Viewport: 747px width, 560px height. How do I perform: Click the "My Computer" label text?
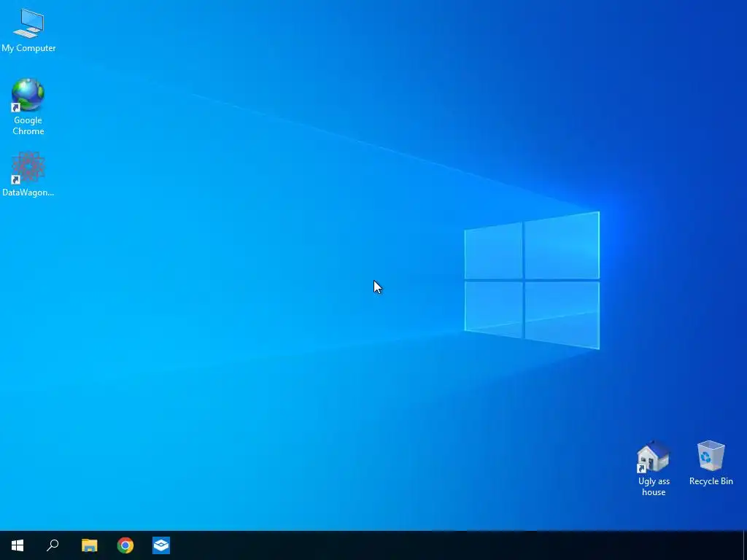(x=28, y=48)
